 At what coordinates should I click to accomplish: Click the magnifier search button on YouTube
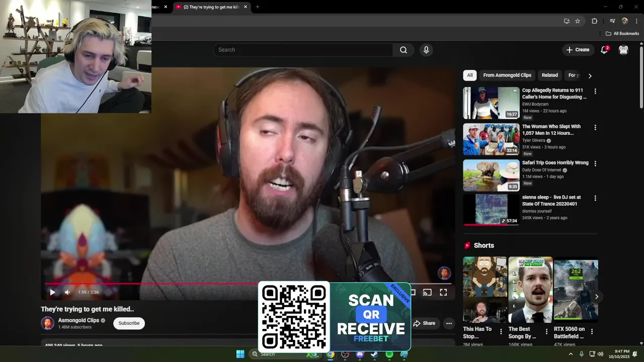(x=404, y=50)
